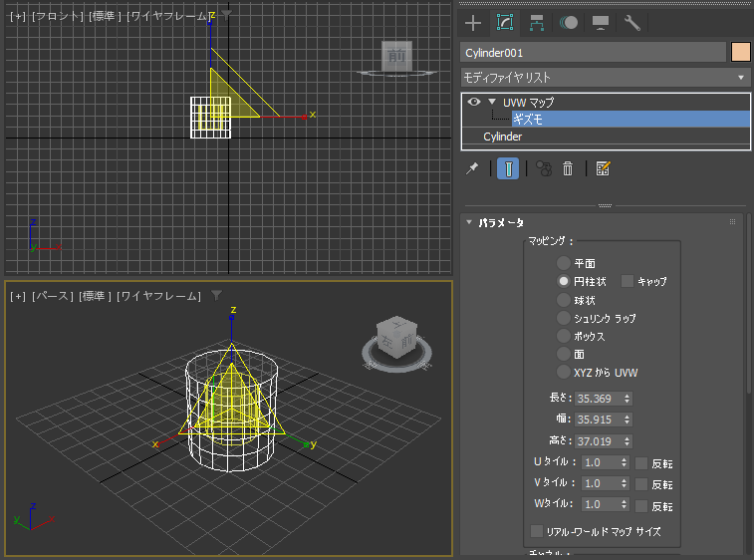754x560 pixels.
Task: Toggle Show End Result button
Action: pos(508,168)
